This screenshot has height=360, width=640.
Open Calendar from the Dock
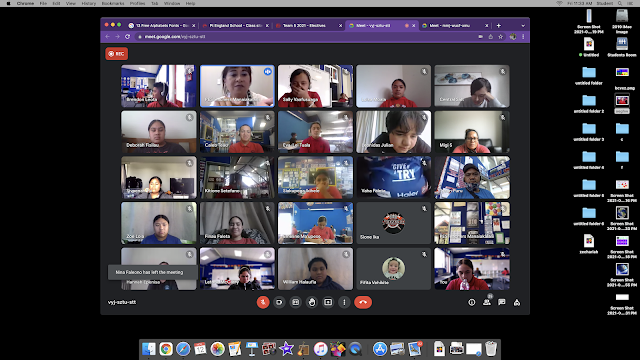pos(200,349)
